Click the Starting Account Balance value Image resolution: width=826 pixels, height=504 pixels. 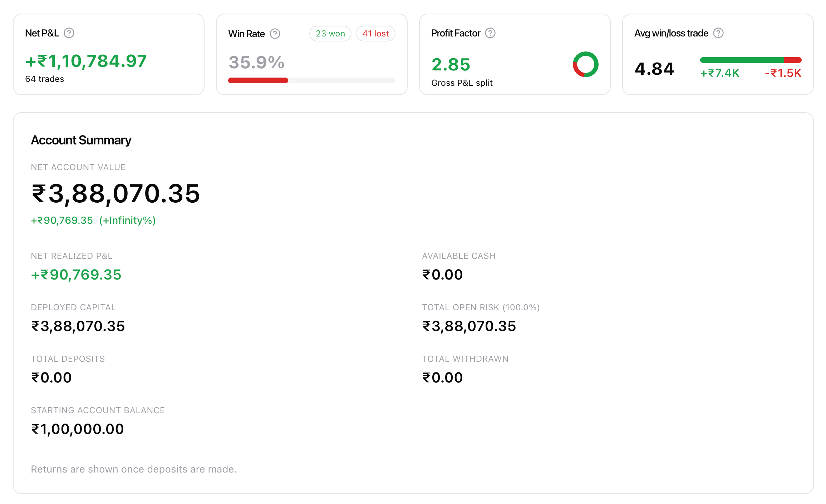[78, 429]
